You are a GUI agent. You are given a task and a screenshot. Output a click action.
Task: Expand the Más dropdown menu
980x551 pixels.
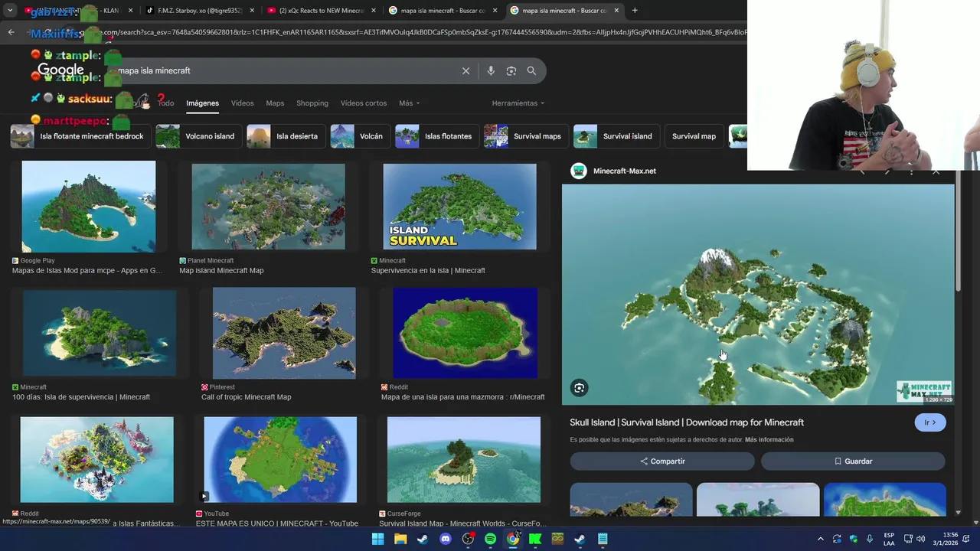409,103
